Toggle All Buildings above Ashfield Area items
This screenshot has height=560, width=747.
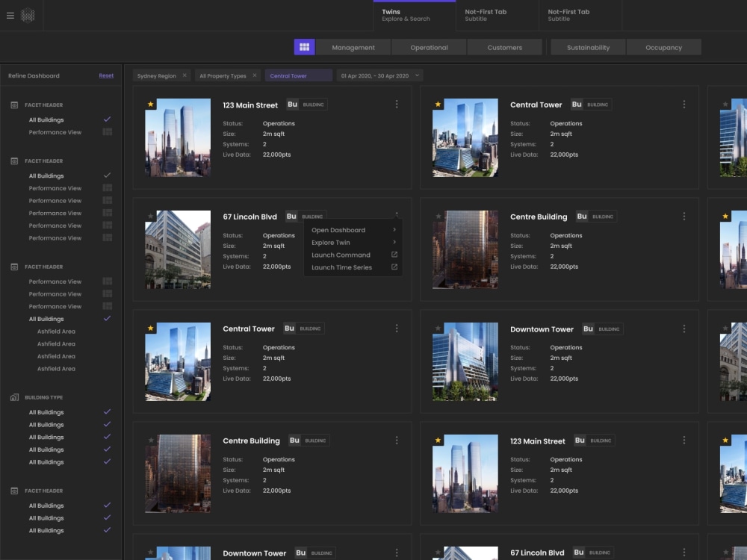(107, 319)
